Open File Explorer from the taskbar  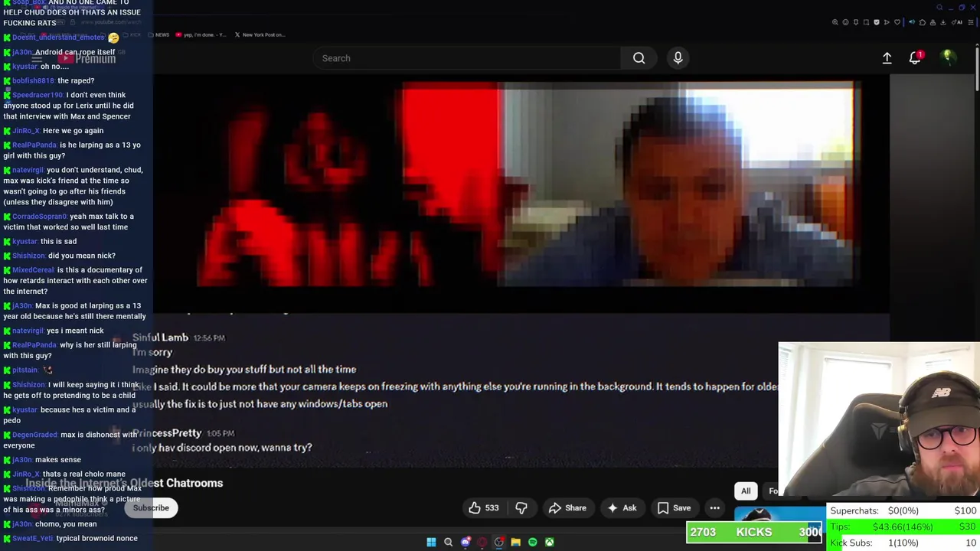(x=515, y=543)
